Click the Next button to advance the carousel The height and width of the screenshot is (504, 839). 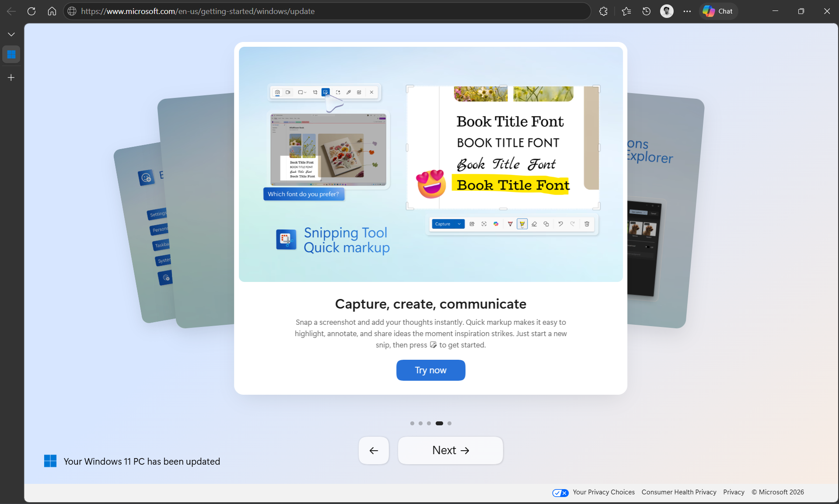pos(450,450)
